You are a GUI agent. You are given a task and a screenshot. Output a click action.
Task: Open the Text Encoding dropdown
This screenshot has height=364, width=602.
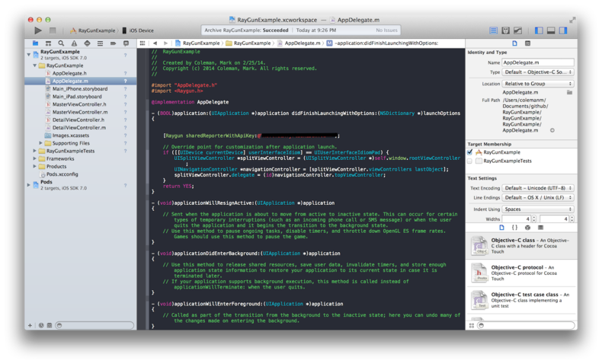538,188
